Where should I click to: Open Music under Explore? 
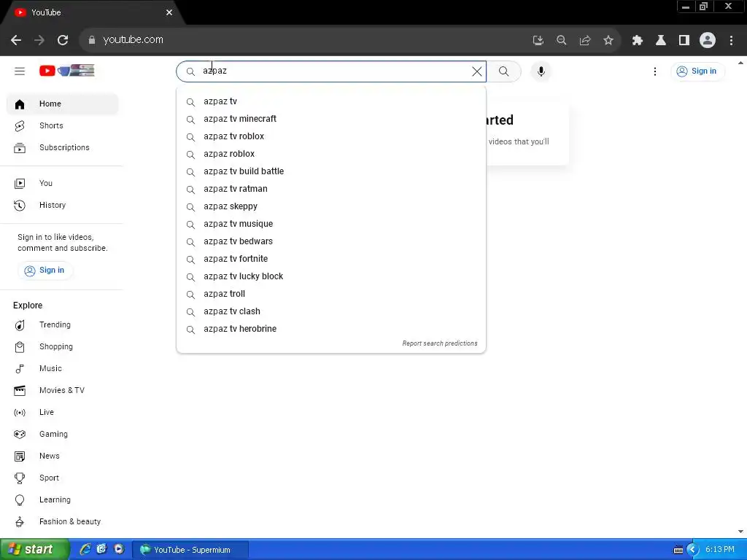[x=63, y=368]
